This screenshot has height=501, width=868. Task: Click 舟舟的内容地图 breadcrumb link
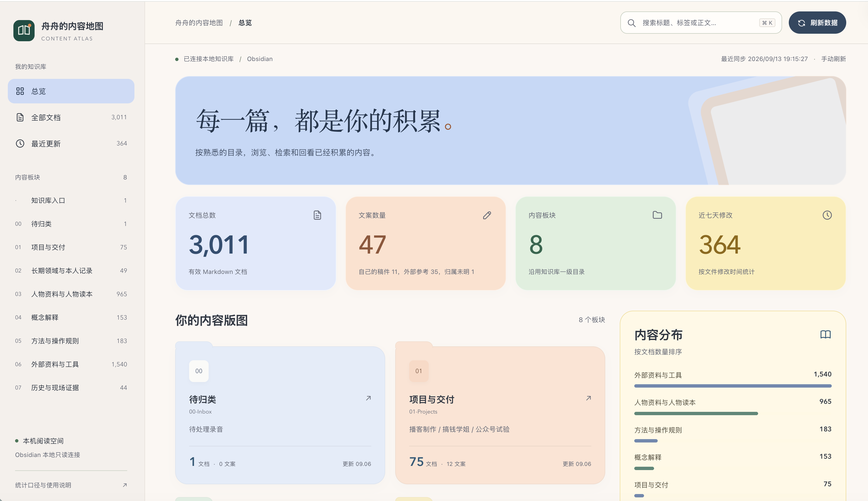coord(199,23)
